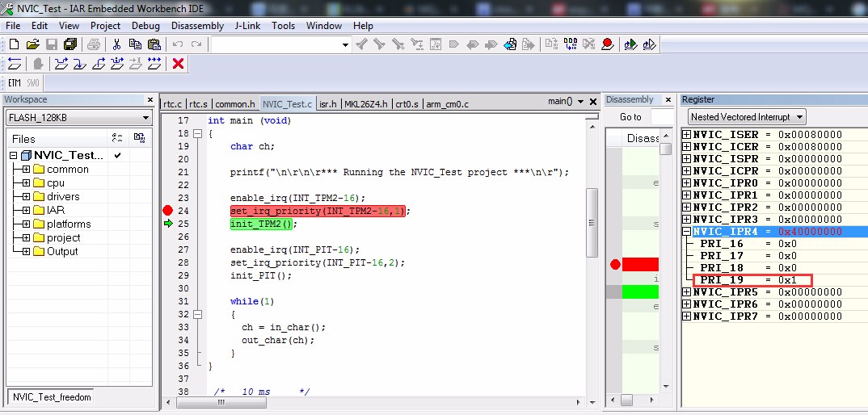Screen dimensions: 868x415
Task: Click the workspace batch build icon in Files header
Action: click(140, 138)
